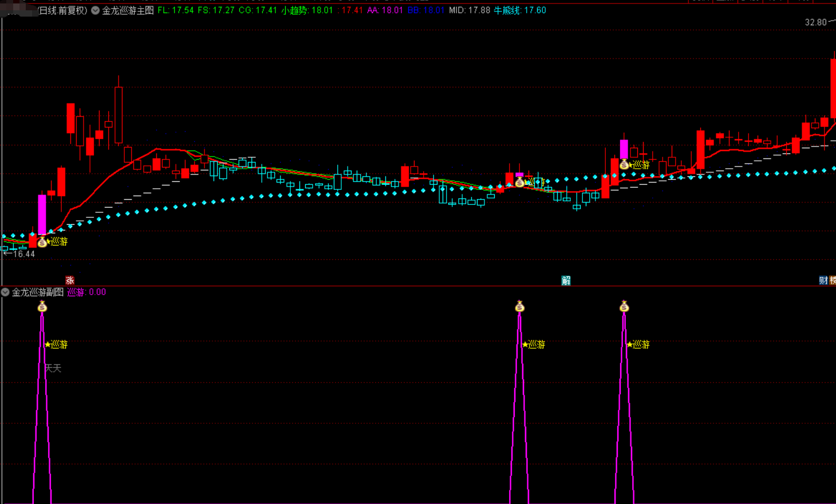The image size is (836, 504).
Task: Click the 金龙巡游主图 indicator title
Action: pos(128,10)
